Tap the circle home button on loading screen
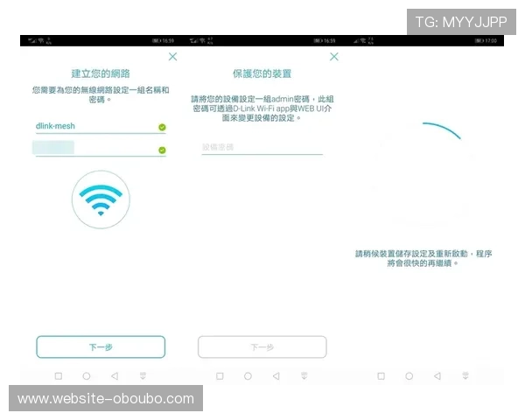Image resolution: width=525 pixels, height=420 pixels. (409, 376)
